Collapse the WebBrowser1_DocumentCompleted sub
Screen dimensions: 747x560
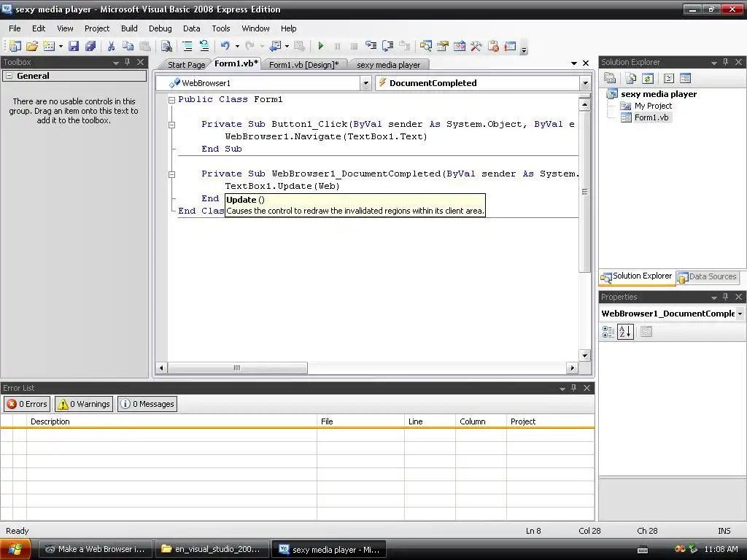tap(171, 174)
